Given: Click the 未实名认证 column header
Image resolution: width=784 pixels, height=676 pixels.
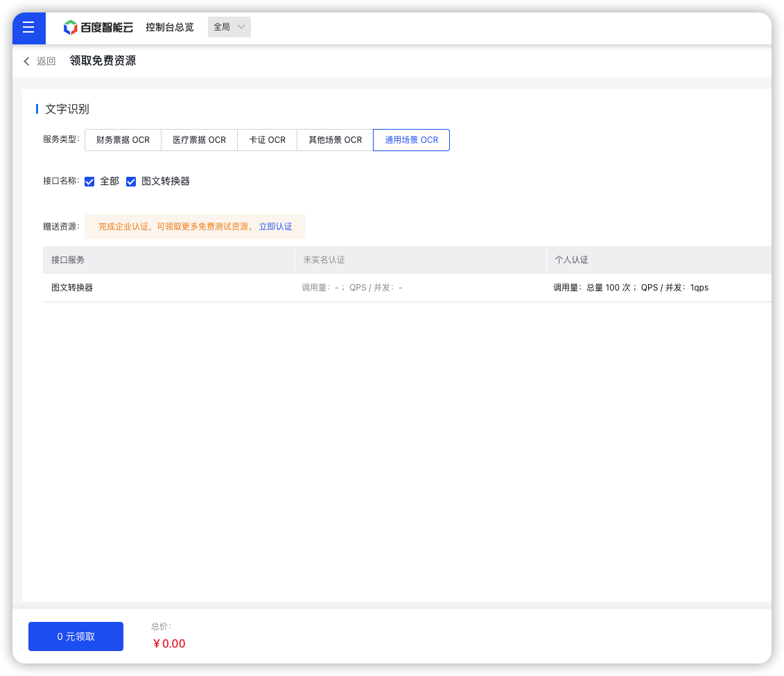Looking at the screenshot, I should 324,260.
